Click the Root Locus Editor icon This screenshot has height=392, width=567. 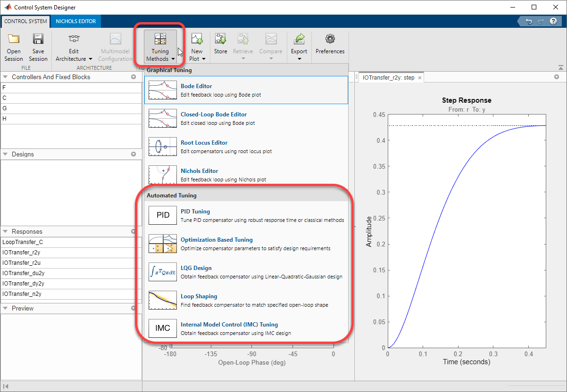point(162,147)
